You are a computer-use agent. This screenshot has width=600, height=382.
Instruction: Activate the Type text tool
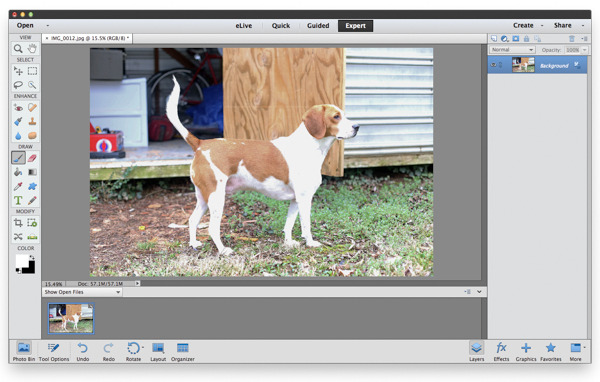[x=18, y=200]
